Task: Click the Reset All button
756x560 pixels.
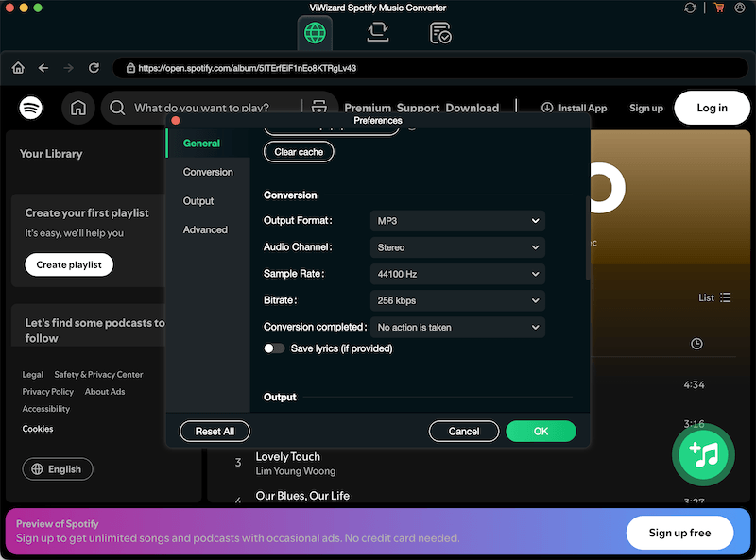Action: pyautogui.click(x=215, y=432)
